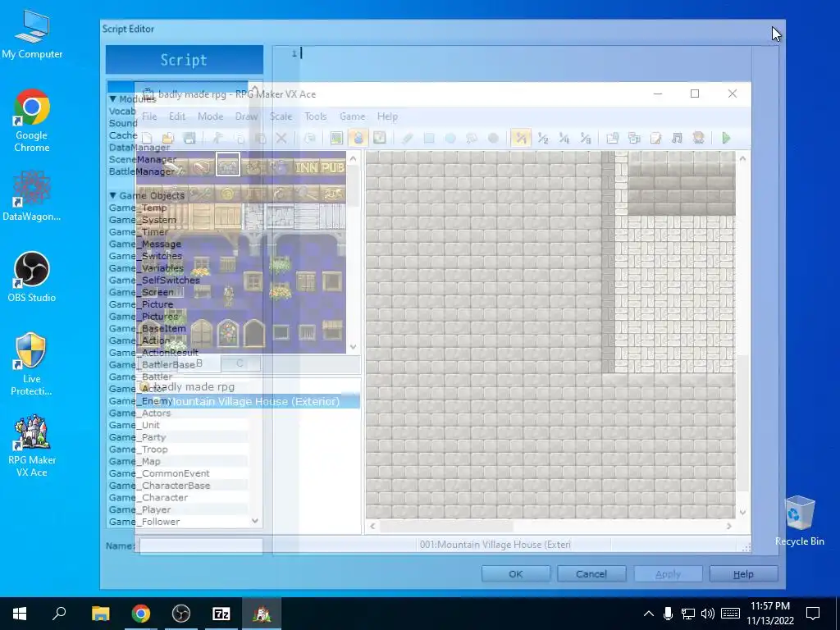Viewport: 840px width, 630px height.
Task: Switch to Event editing mode icon
Action: click(358, 138)
